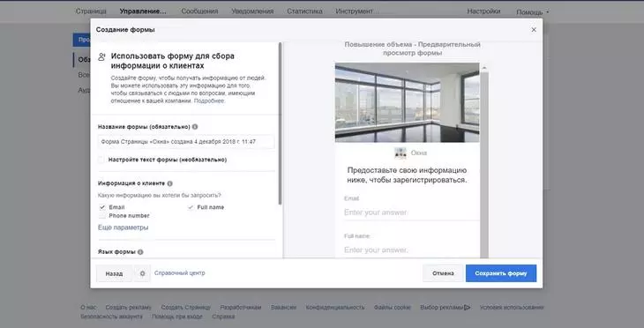The height and width of the screenshot is (328, 644).
Task: Click the Email answer field in preview
Action: click(411, 212)
